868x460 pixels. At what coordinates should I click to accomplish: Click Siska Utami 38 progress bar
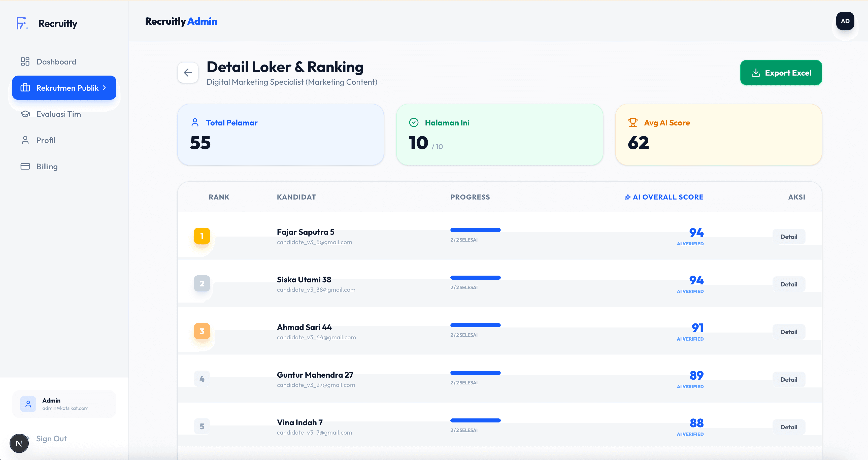pos(475,277)
